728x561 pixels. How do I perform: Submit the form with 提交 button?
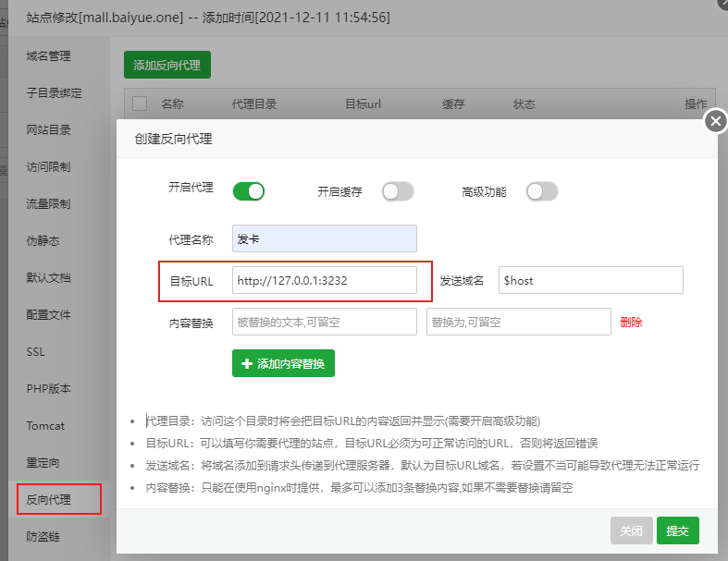click(677, 531)
